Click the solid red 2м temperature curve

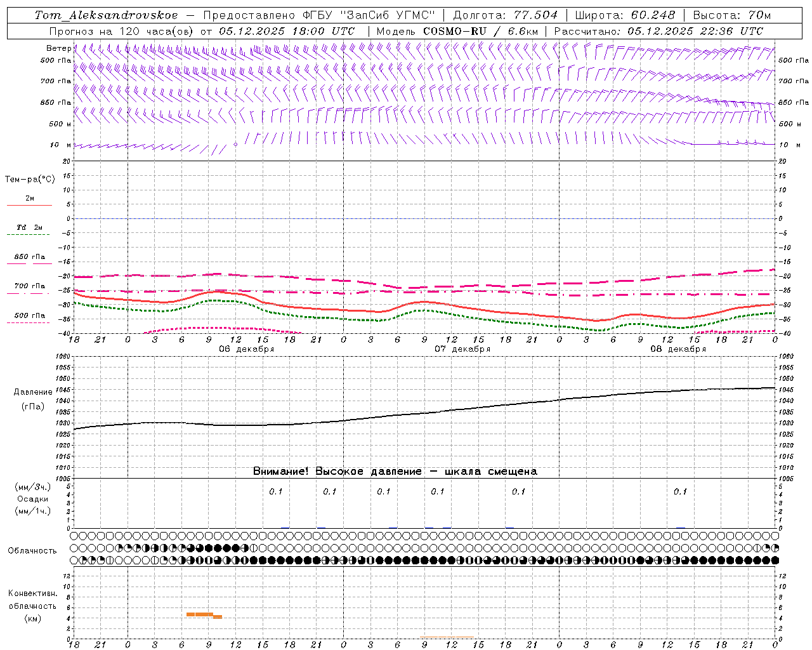424,302
